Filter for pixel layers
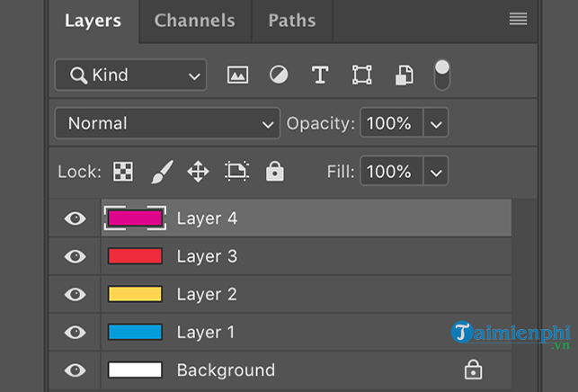 (x=237, y=76)
